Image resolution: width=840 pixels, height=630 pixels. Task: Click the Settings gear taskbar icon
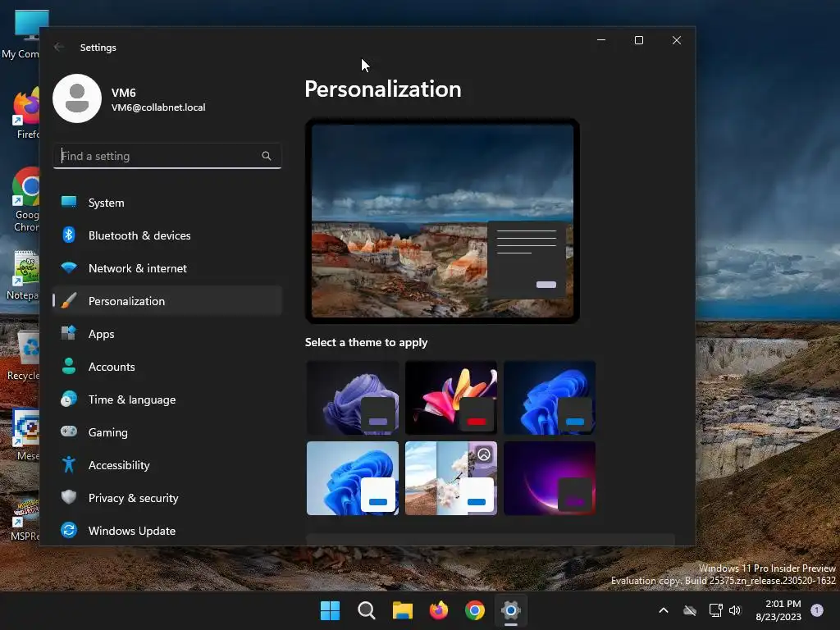[x=511, y=610]
